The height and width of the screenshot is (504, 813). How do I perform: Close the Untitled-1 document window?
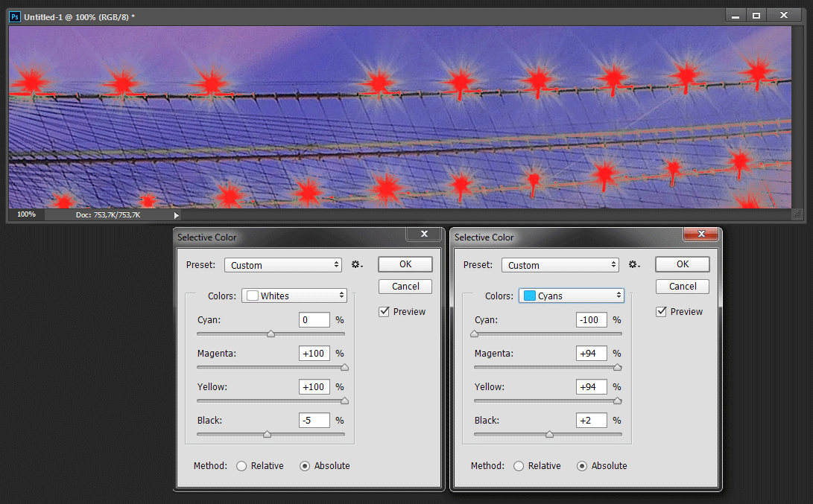pyautogui.click(x=785, y=16)
